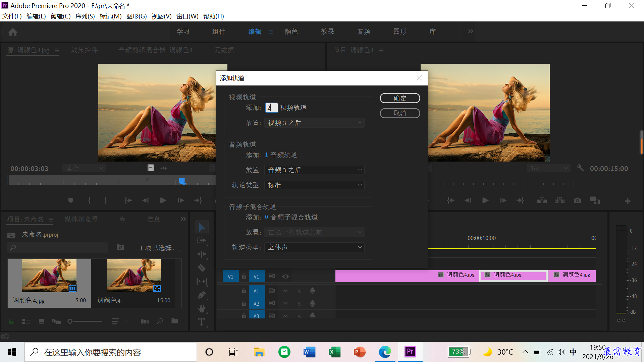The height and width of the screenshot is (362, 644).
Task: Click Comparison View icon in Program monitor
Action: coord(595,200)
